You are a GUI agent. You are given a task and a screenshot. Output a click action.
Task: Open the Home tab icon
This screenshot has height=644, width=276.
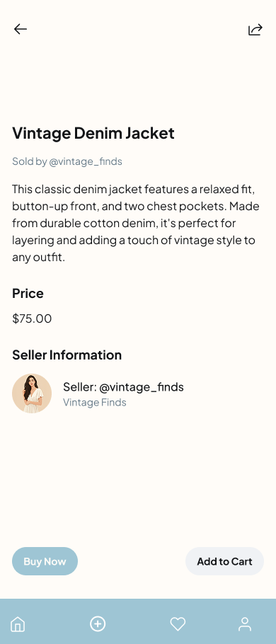pyautogui.click(x=18, y=624)
